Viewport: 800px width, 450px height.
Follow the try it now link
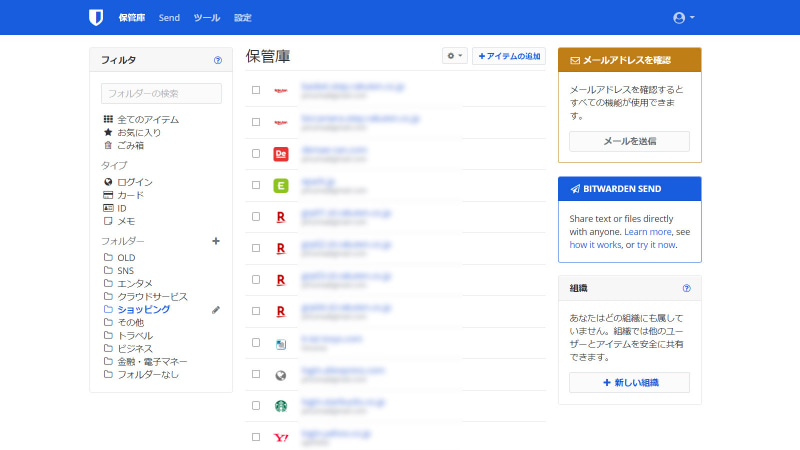point(656,245)
